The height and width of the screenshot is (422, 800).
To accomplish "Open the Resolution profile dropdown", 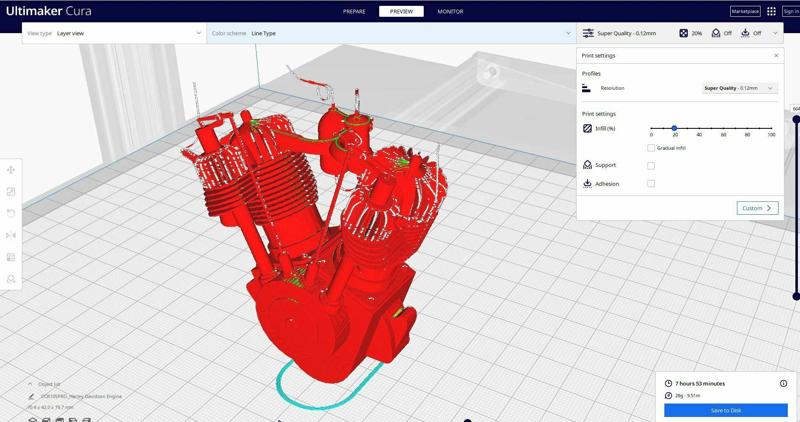I will click(x=739, y=88).
